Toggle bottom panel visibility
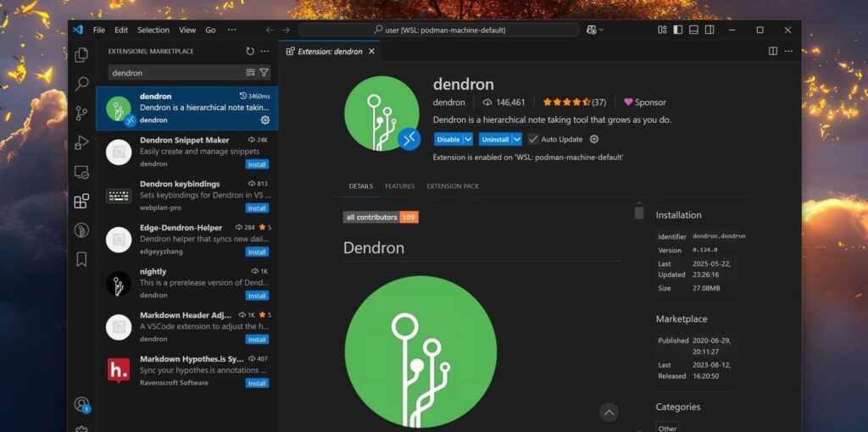The width and height of the screenshot is (868, 432). point(693,30)
